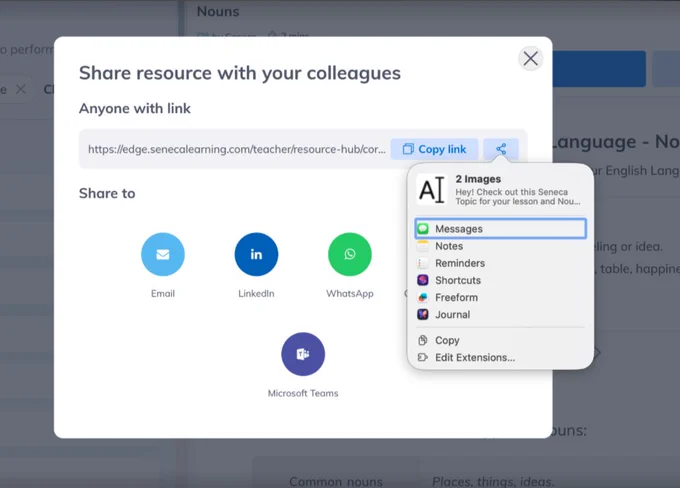Click the 'Hey! Check out this Seneca' preview text
Image resolution: width=680 pixels, height=488 pixels.
511,192
